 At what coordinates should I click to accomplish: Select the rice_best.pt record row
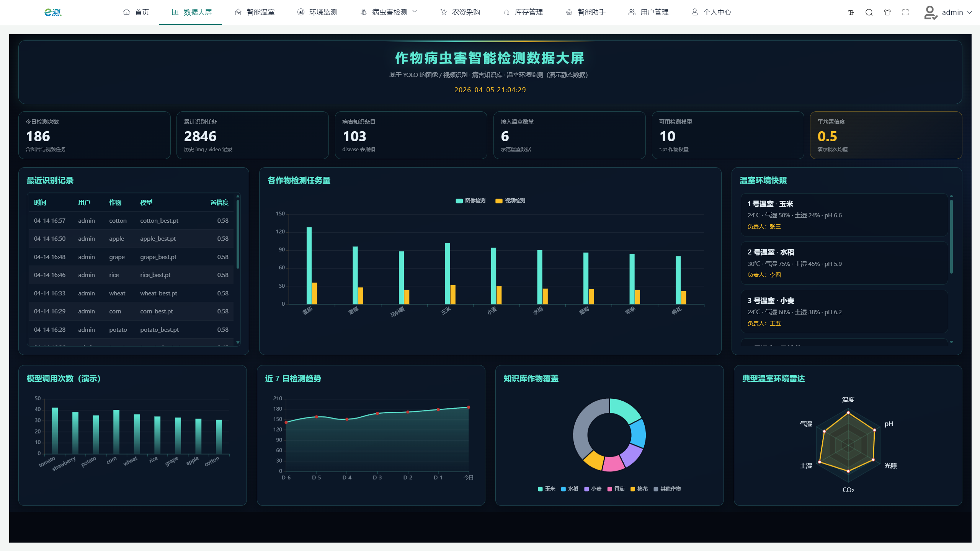pyautogui.click(x=131, y=275)
